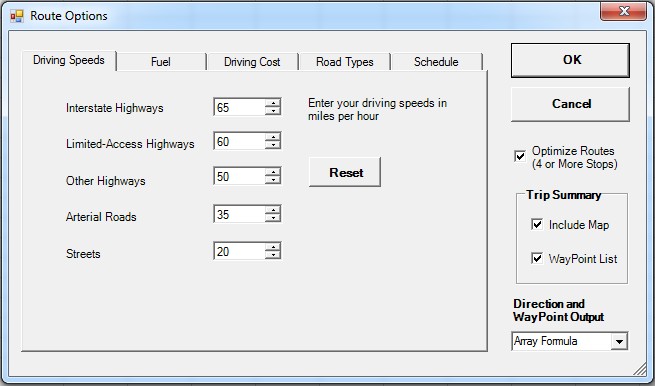Confirm settings with the OK button
655x386 pixels.
pyautogui.click(x=570, y=60)
